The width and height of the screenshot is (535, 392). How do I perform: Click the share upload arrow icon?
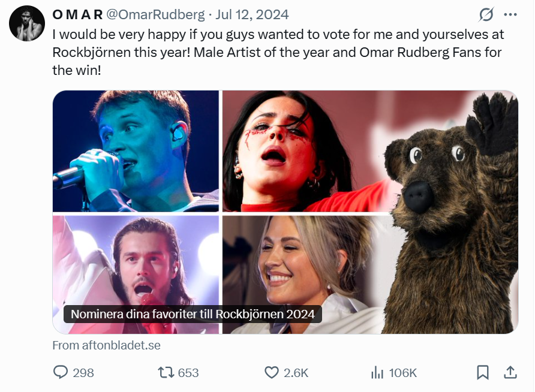[x=510, y=372]
